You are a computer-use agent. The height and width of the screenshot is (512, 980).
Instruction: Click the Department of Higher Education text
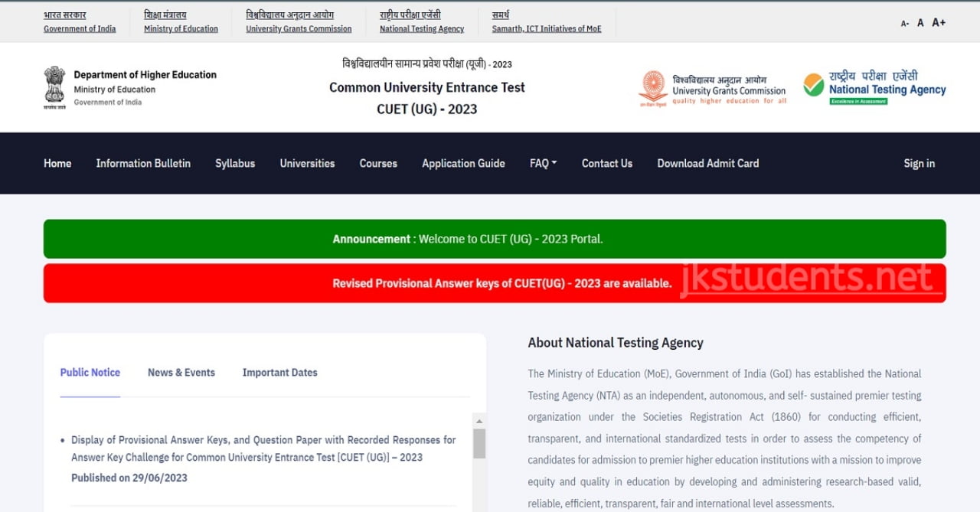pyautogui.click(x=145, y=75)
